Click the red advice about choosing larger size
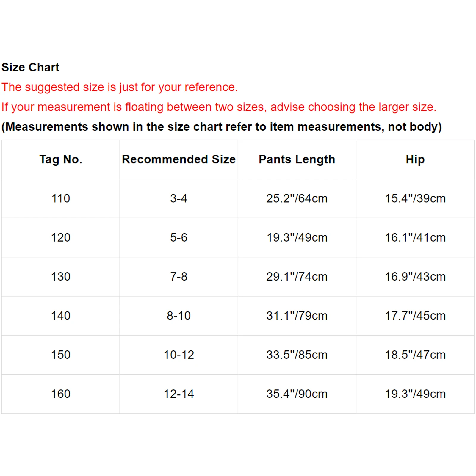Image resolution: width=476 pixels, height=476 pixels. tap(219, 107)
